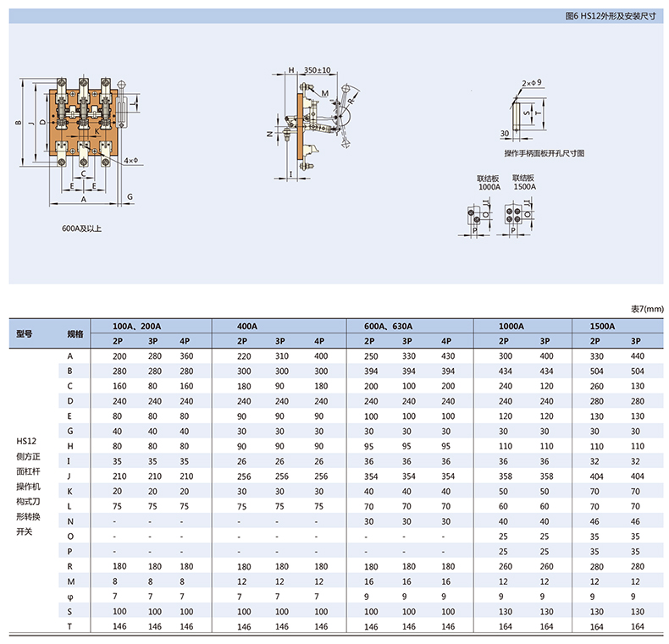Select the 400A column header
The image size is (669, 644).
pos(247,326)
